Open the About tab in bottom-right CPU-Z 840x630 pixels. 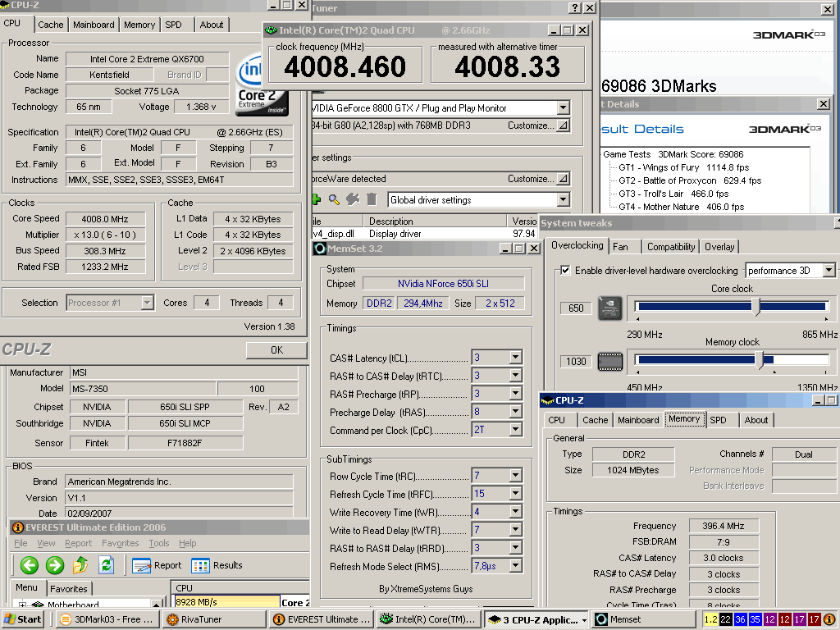click(x=756, y=420)
